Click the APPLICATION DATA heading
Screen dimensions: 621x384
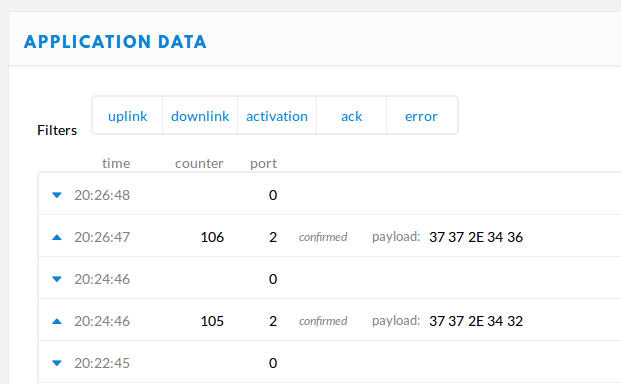[115, 42]
